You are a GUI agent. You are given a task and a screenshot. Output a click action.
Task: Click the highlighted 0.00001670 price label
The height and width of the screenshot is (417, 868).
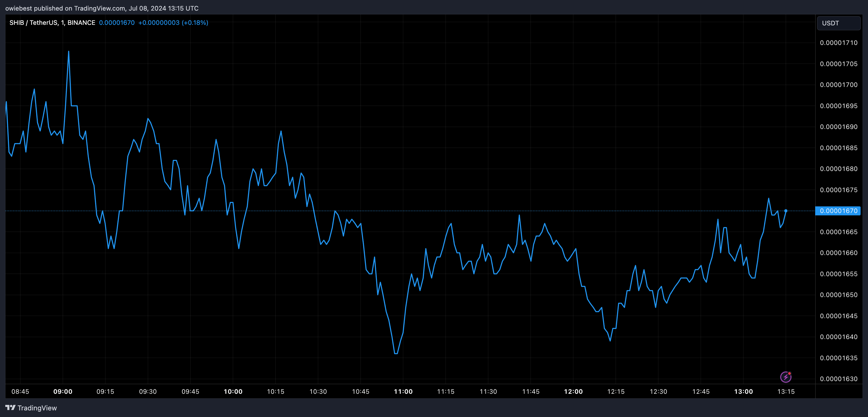coord(838,211)
